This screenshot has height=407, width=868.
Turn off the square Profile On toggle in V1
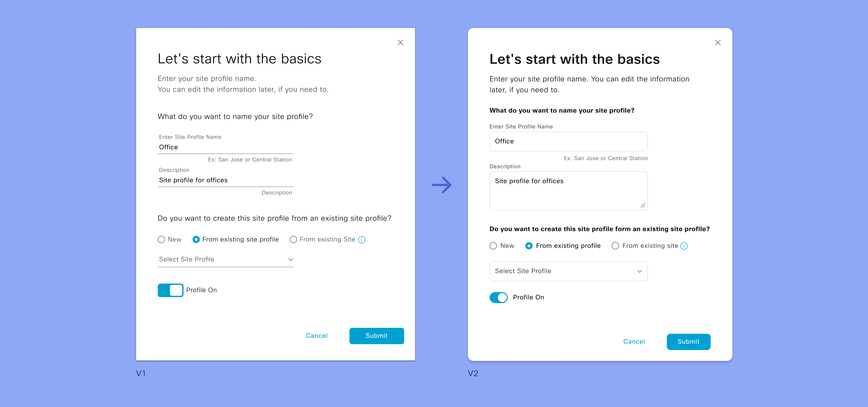(x=170, y=290)
